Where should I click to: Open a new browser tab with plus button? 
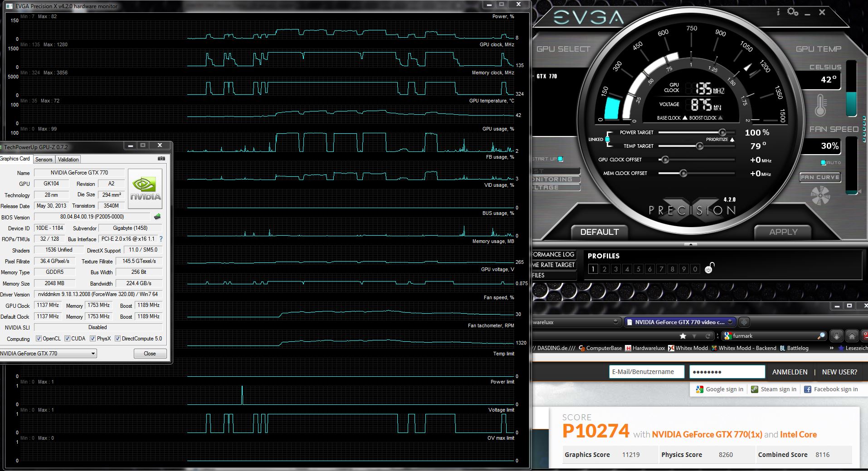pos(744,322)
